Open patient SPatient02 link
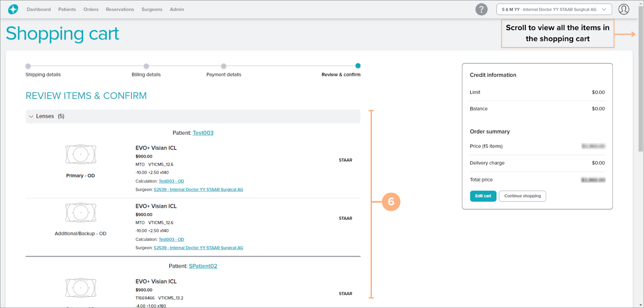Screen dimensions: 644x308 pos(203,266)
